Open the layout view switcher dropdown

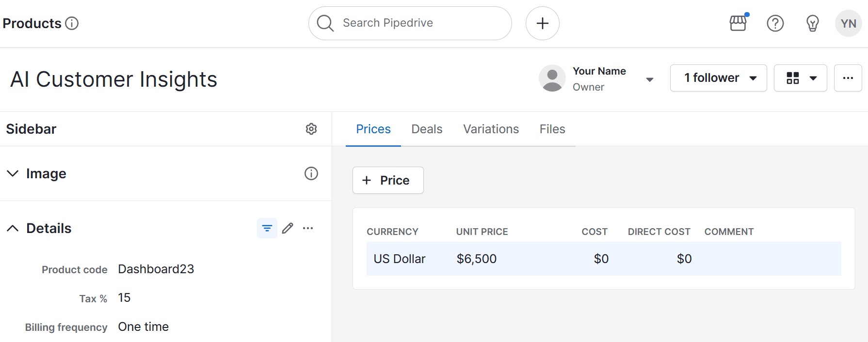801,78
